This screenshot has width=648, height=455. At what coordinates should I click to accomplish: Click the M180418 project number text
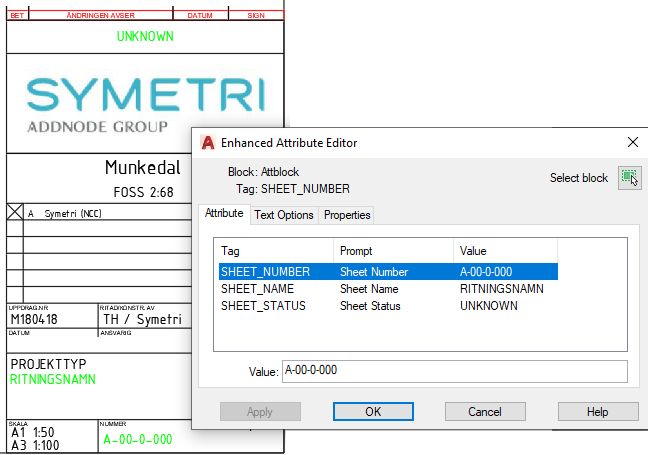pos(34,319)
